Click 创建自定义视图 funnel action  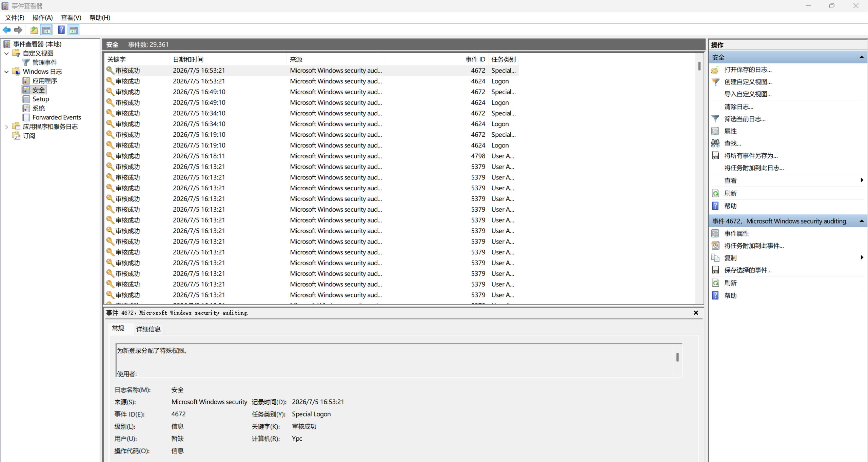748,82
